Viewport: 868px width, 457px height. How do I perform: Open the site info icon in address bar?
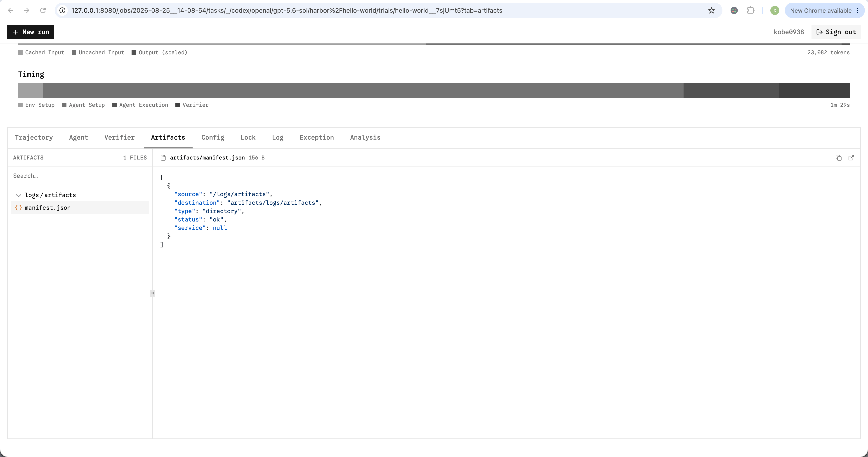[62, 10]
